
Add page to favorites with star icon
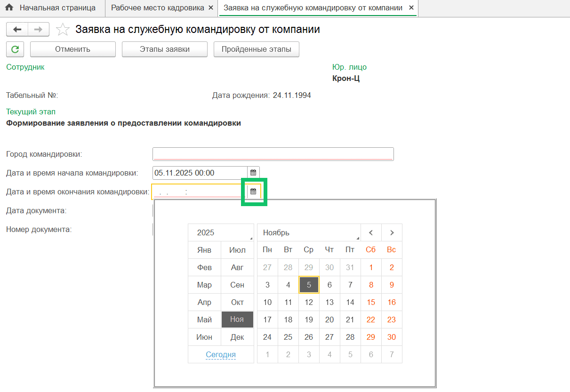point(62,30)
